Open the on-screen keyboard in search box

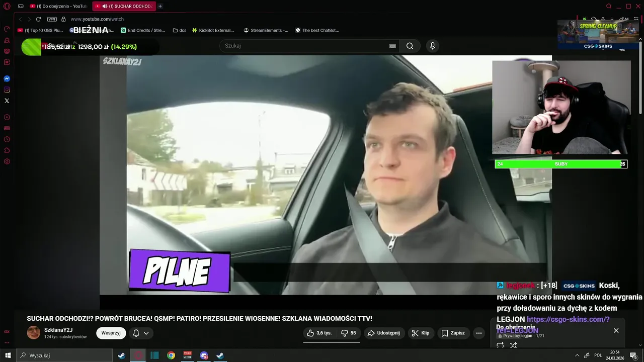coord(392,46)
